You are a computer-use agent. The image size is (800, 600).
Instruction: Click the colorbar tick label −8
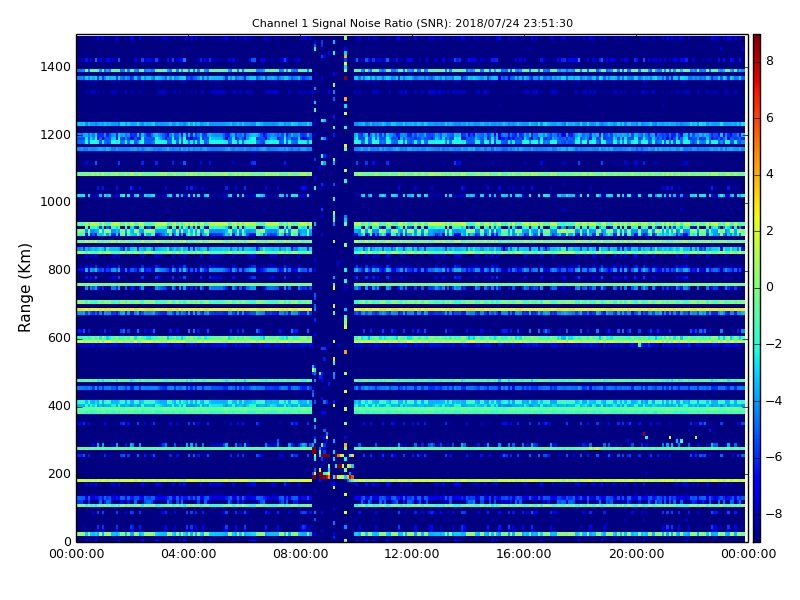click(774, 514)
